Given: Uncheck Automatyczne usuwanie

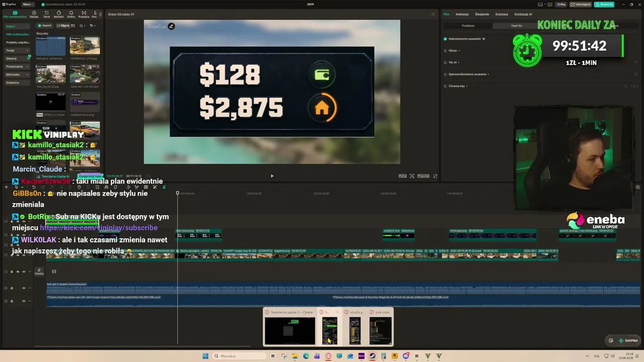Looking at the screenshot, I should click(445, 39).
